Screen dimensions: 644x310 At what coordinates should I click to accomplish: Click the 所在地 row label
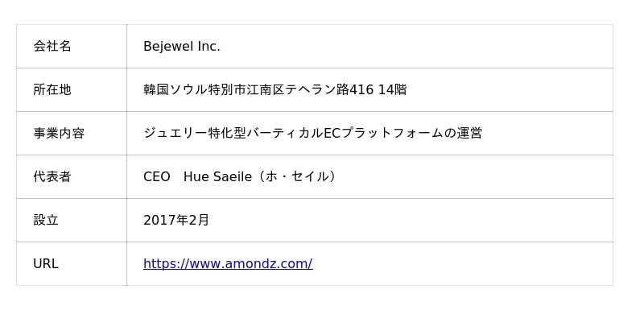pyautogui.click(x=52, y=89)
